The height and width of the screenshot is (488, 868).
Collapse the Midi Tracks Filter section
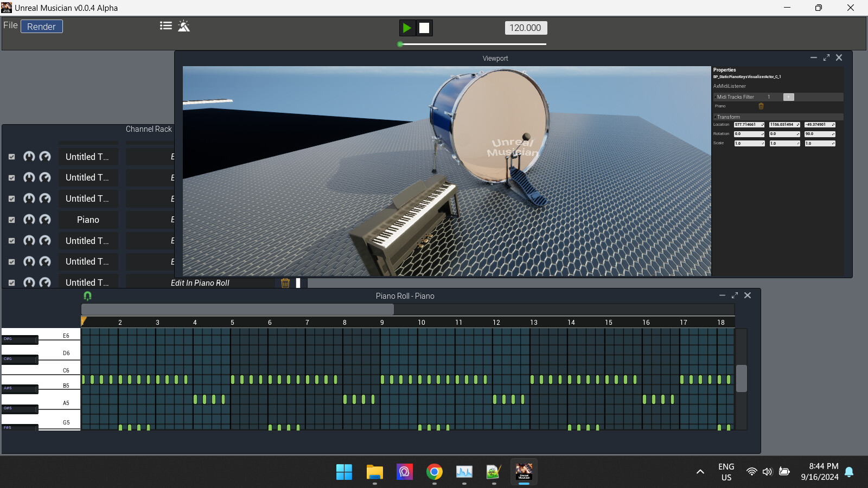pos(716,97)
